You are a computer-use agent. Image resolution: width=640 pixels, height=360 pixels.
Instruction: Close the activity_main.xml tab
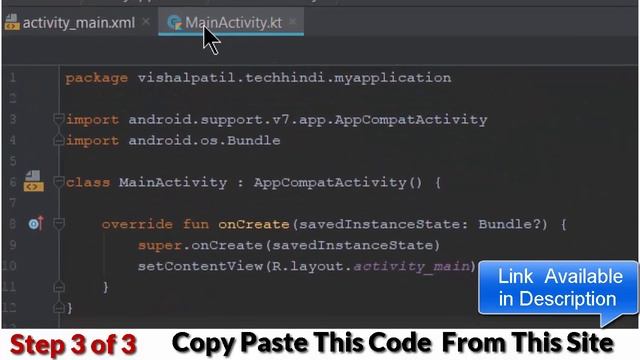(146, 22)
